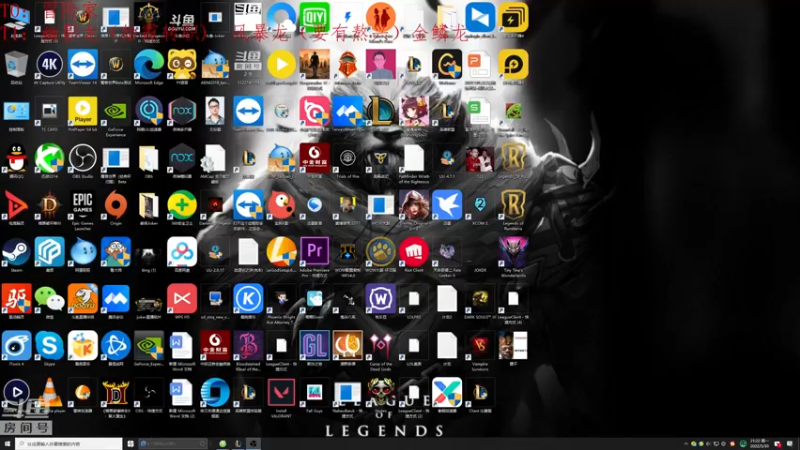Click the Install VALORANT icon
This screenshot has height=450, width=800.
point(281,393)
